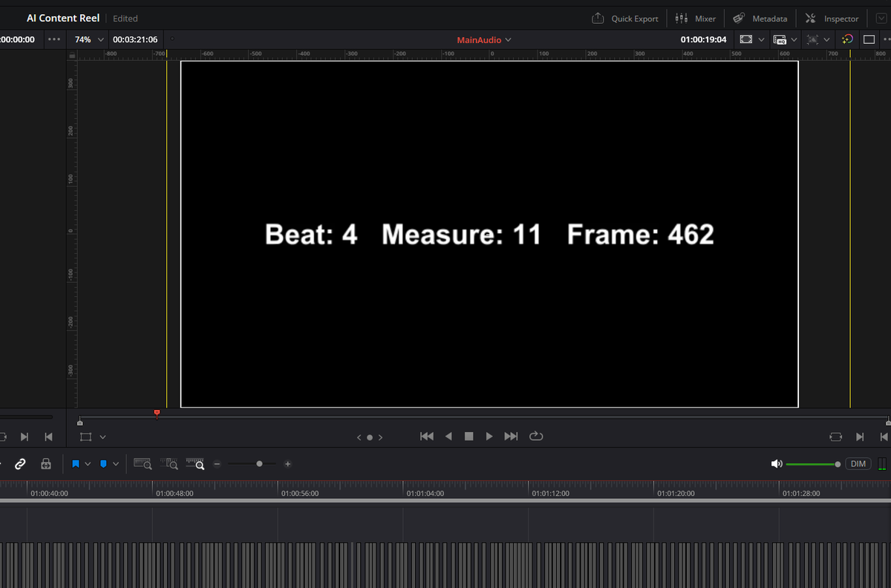891x588 pixels.
Task: Click the viewer transform mode rectangle icon
Action: (86, 437)
